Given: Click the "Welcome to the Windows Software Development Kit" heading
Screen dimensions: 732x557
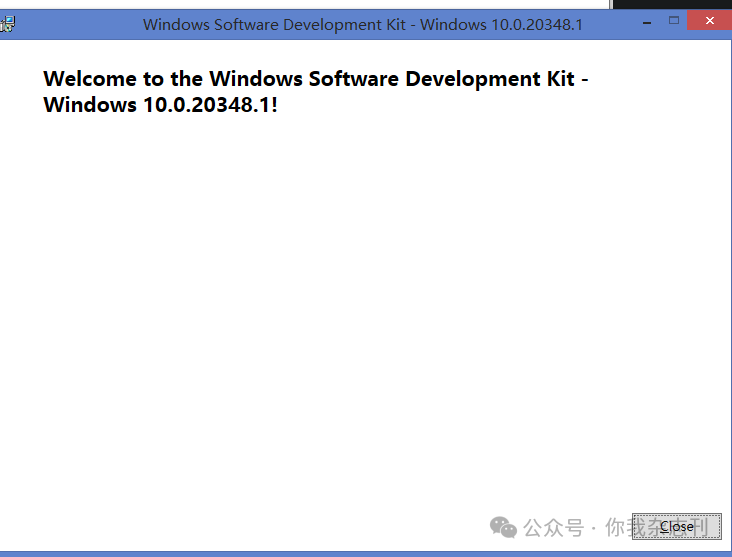Looking at the screenshot, I should 316,92.
